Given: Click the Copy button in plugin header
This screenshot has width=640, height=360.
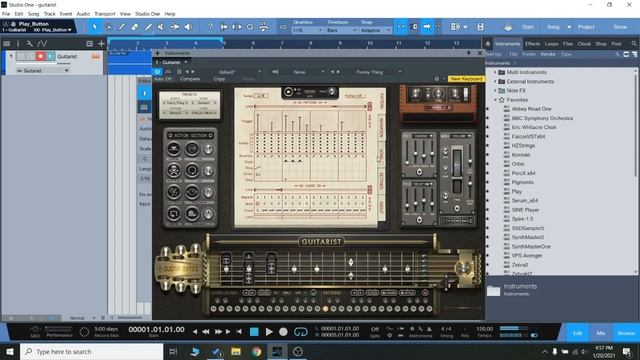Looking at the screenshot, I should [219, 79].
